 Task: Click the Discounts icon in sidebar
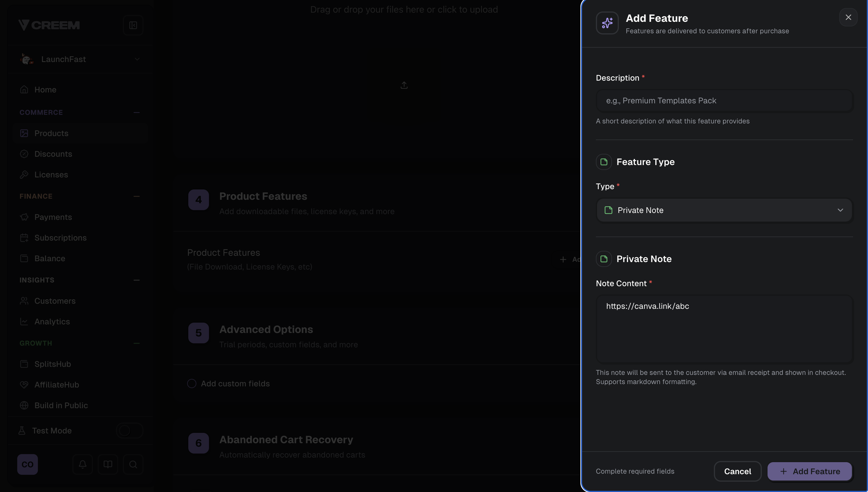pos(24,154)
